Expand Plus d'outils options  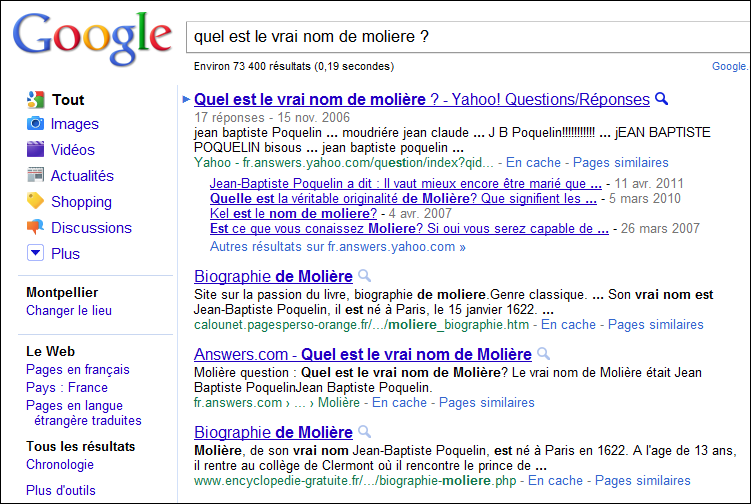[61, 490]
